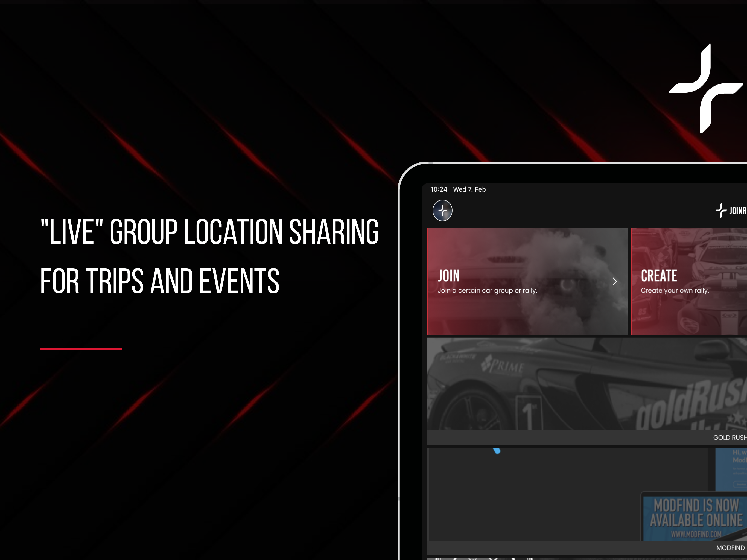
Task: Click the 10:24 status bar clock
Action: pyautogui.click(x=439, y=189)
